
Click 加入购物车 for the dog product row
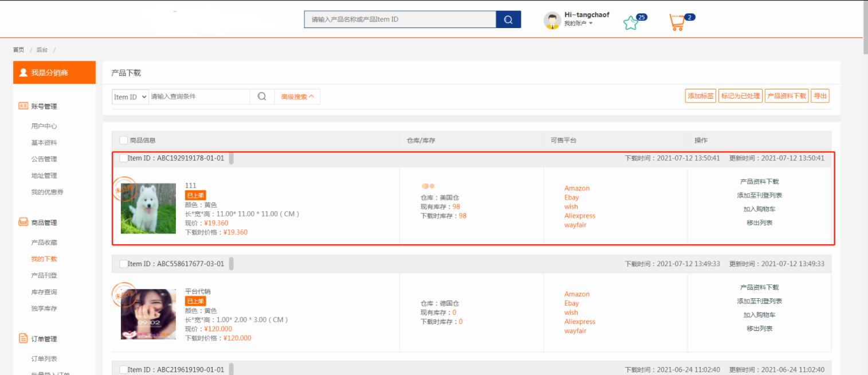760,209
